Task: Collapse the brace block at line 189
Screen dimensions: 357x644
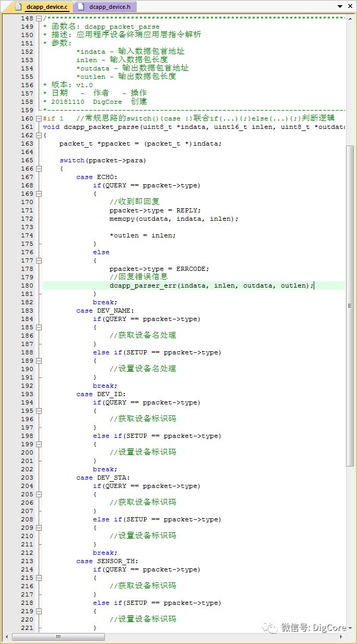Action: click(39, 361)
